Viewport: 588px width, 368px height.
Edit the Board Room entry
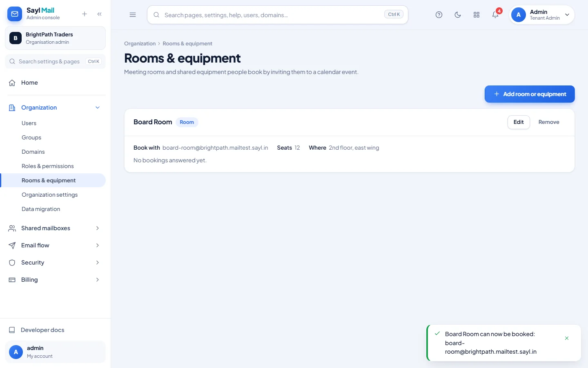click(519, 122)
